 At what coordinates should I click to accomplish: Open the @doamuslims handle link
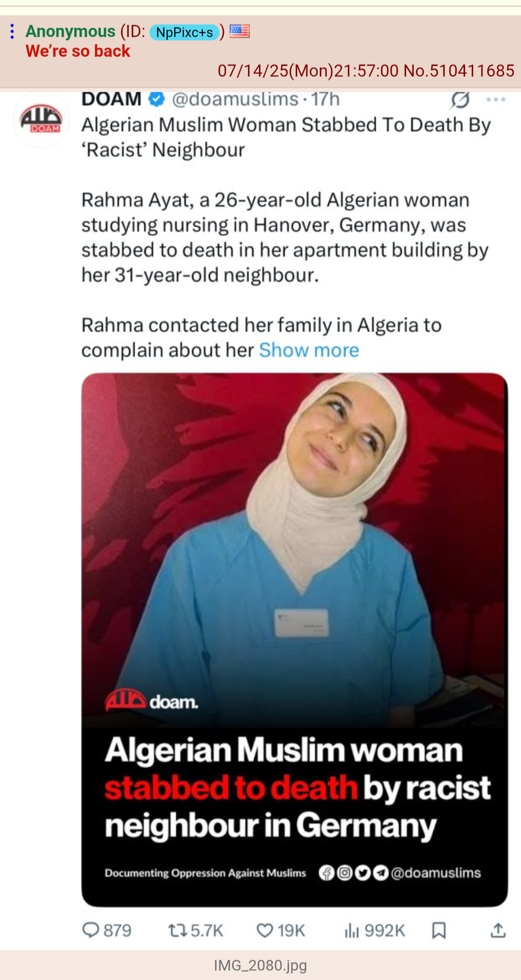[x=235, y=99]
